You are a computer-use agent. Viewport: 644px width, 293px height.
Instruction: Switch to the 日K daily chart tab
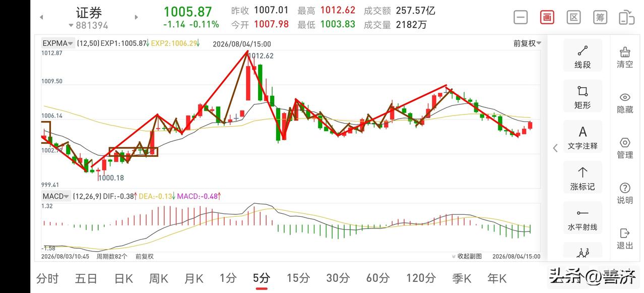(123, 278)
